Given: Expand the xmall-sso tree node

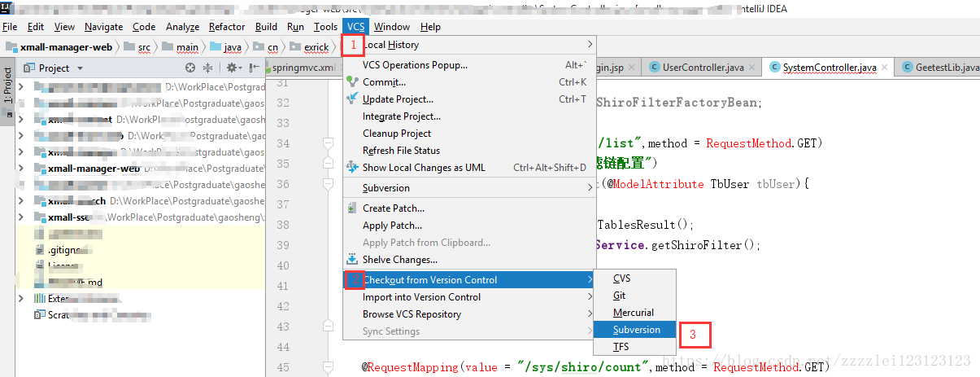Looking at the screenshot, I should pos(22,217).
